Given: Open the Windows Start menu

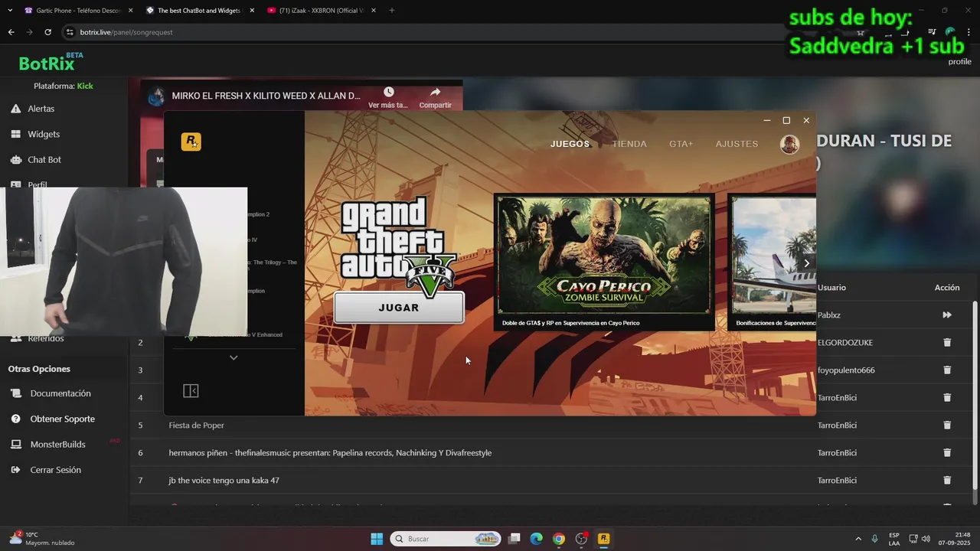Looking at the screenshot, I should tap(377, 539).
